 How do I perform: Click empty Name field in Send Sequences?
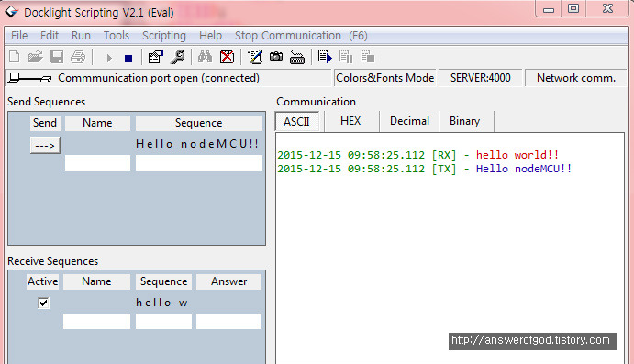point(97,163)
